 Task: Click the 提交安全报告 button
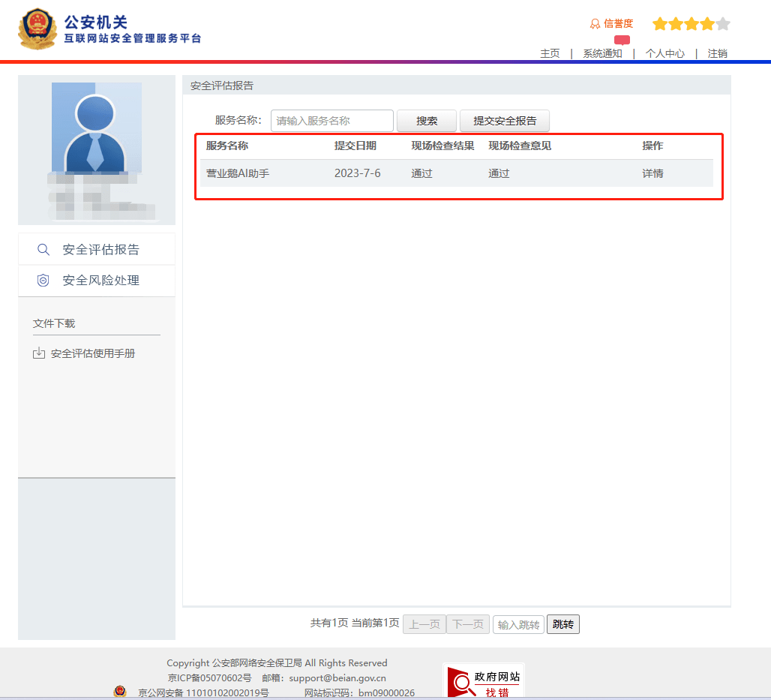504,120
